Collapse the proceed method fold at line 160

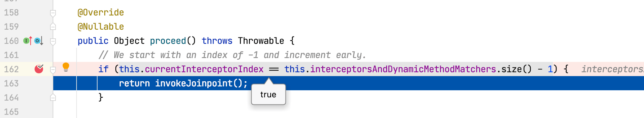53,41
